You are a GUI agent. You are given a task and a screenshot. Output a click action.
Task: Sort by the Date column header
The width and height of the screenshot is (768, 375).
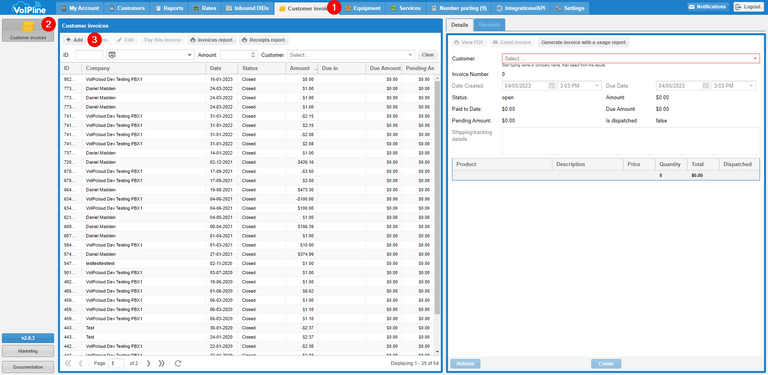[222, 68]
